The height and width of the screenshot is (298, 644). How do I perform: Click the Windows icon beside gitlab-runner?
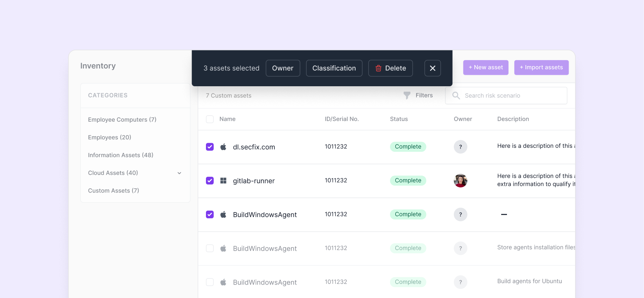[223, 181]
